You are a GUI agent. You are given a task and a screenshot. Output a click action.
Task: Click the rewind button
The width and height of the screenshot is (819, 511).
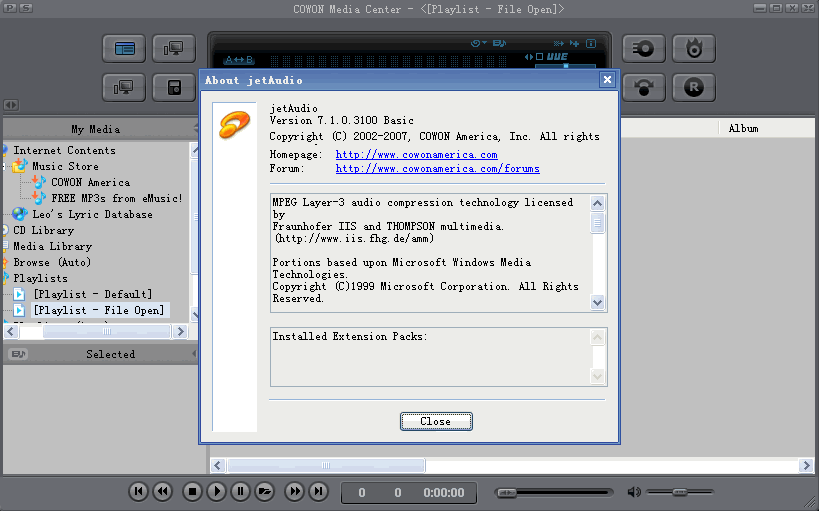163,491
